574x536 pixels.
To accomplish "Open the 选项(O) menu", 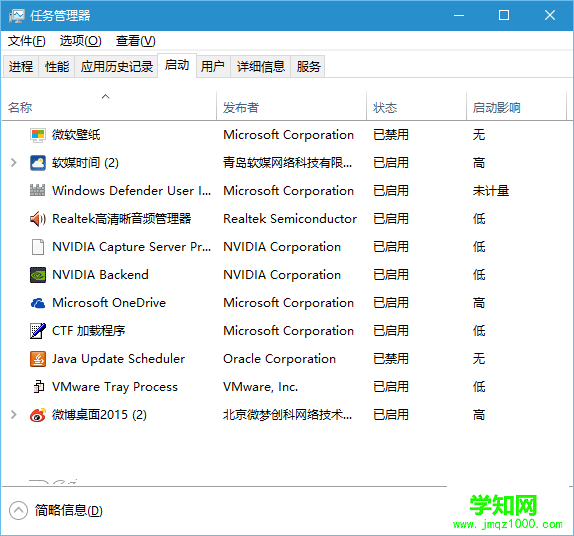I will [x=81, y=41].
